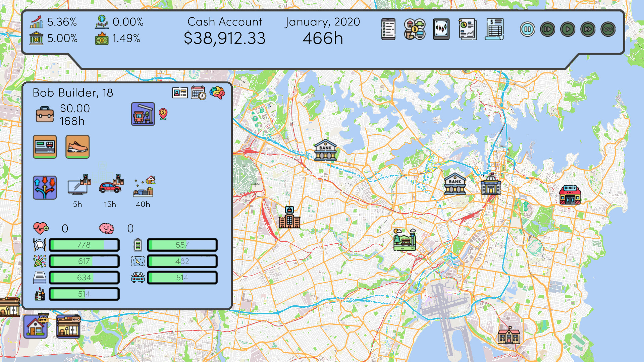Viewport: 644px width, 362px height.
Task: Open Bob Builder's ID card tab
Action: [x=180, y=93]
